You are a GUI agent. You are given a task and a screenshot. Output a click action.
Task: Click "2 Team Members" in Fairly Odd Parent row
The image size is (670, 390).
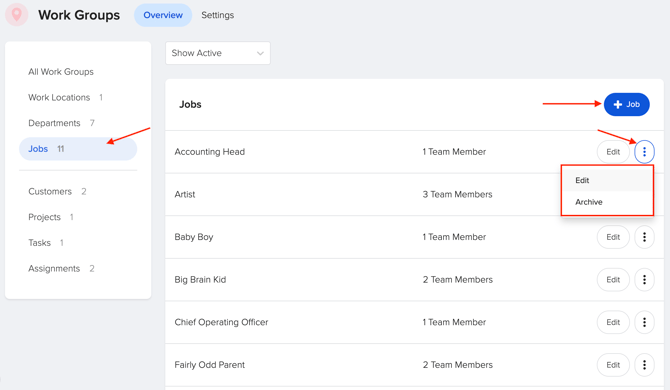458,365
